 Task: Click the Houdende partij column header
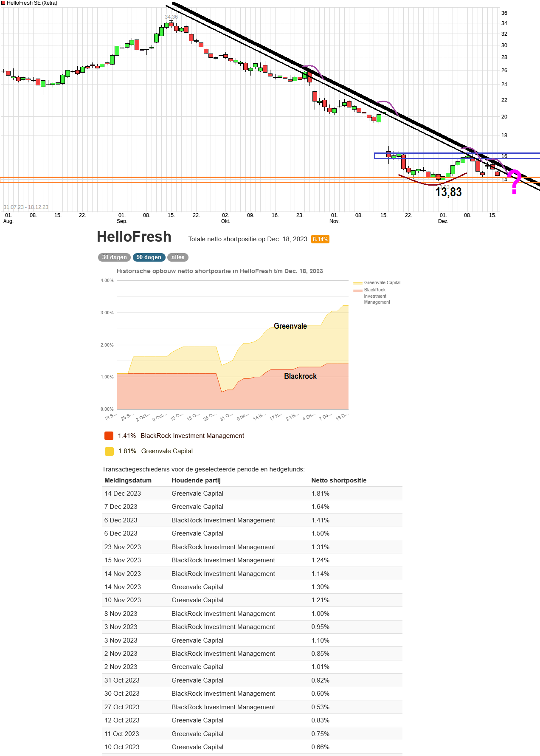pos(196,480)
